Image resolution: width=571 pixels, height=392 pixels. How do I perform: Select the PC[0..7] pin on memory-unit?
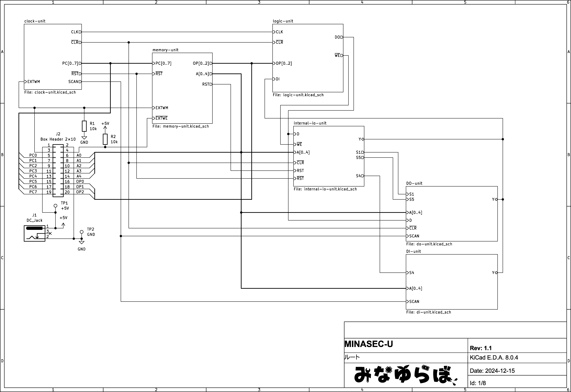click(162, 63)
